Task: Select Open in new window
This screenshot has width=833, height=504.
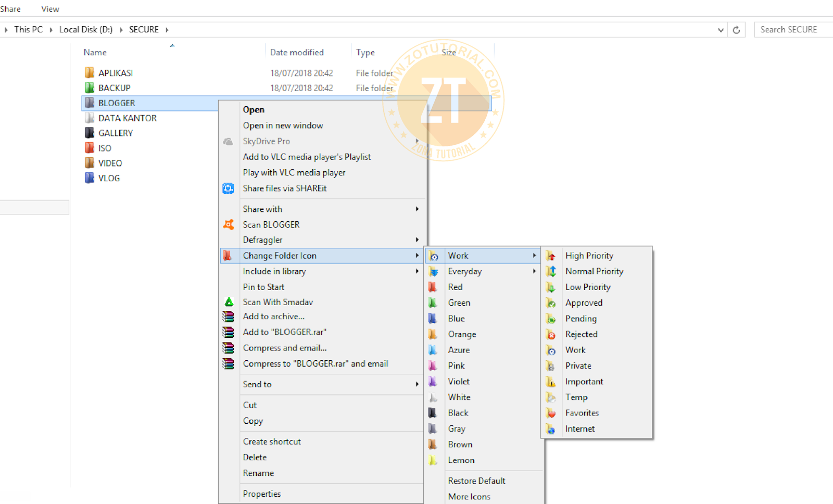Action: point(283,125)
